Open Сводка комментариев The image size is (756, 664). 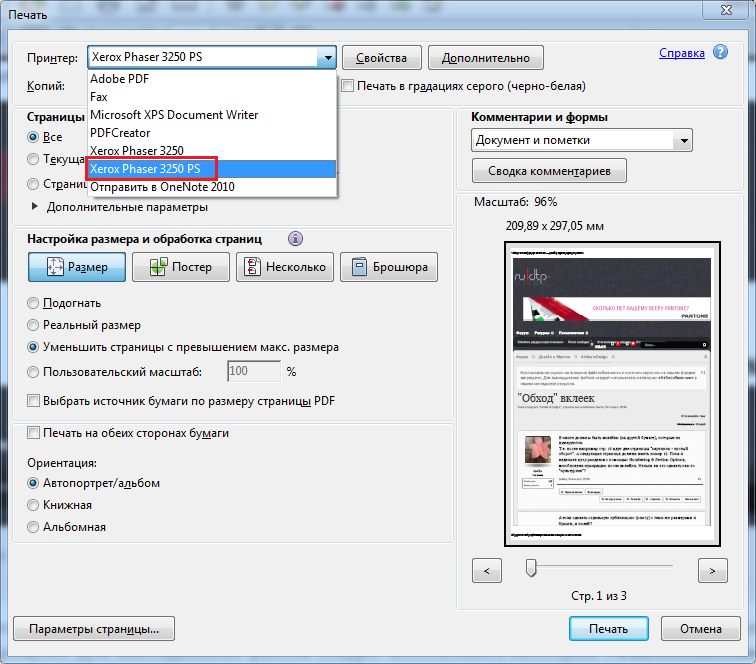click(x=550, y=171)
